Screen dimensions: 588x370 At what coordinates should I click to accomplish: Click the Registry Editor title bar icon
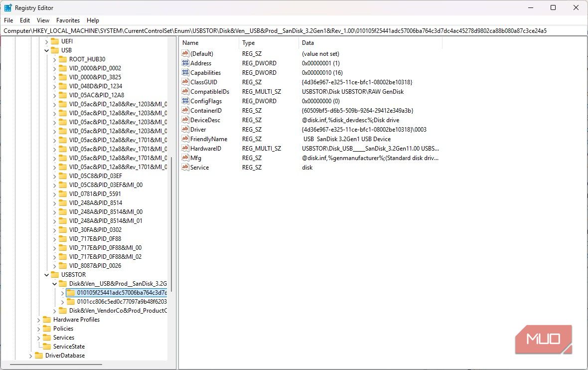click(x=8, y=7)
